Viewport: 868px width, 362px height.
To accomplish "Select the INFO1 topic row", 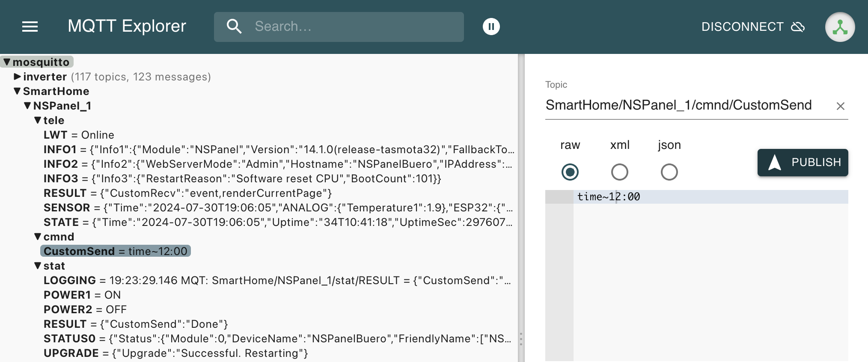I will tap(279, 149).
